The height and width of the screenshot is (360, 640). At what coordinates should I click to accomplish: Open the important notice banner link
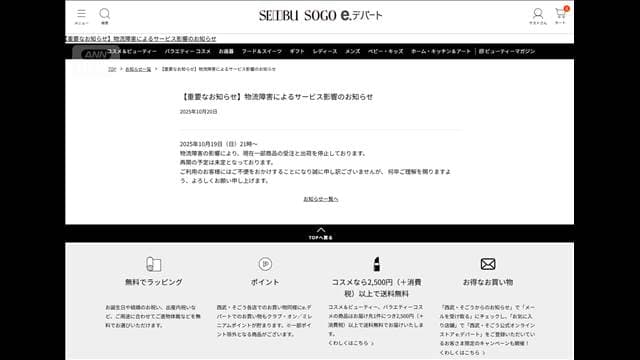[x=141, y=38]
